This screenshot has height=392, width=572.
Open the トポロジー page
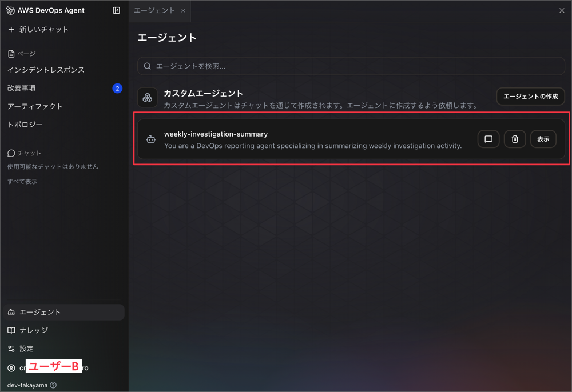pos(25,125)
